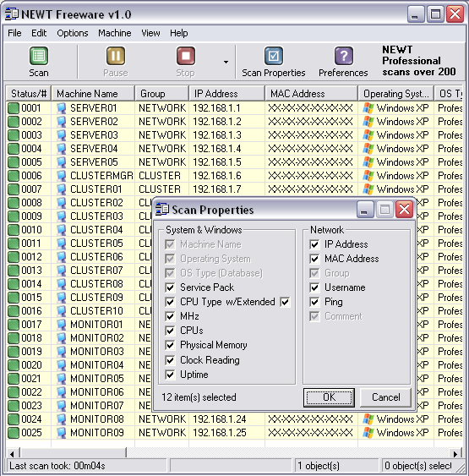The image size is (469, 476).
Task: Confirm scan properties with the OK button
Action: click(x=330, y=397)
